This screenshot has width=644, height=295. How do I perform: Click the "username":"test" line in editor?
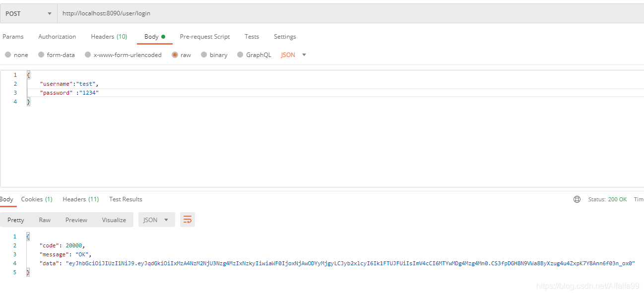coord(69,84)
